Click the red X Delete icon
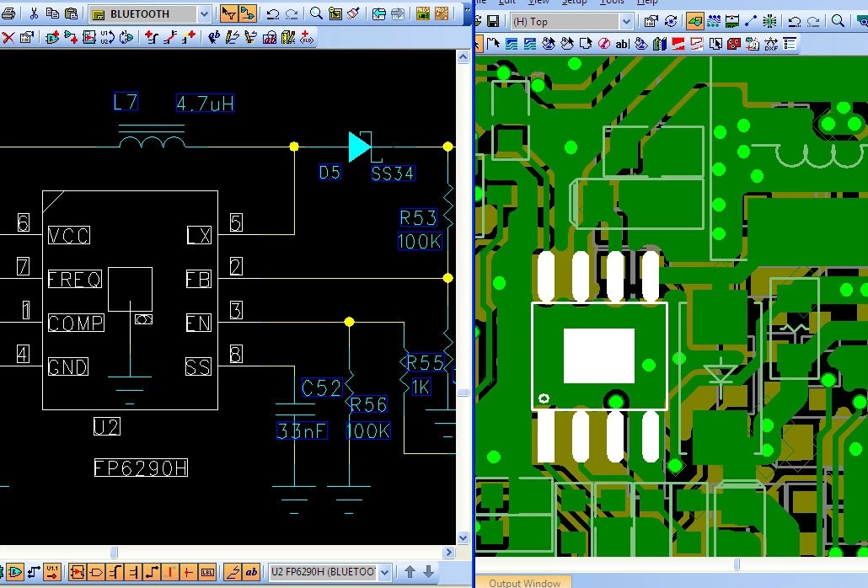Image resolution: width=868 pixels, height=588 pixels. pyautogui.click(x=8, y=38)
